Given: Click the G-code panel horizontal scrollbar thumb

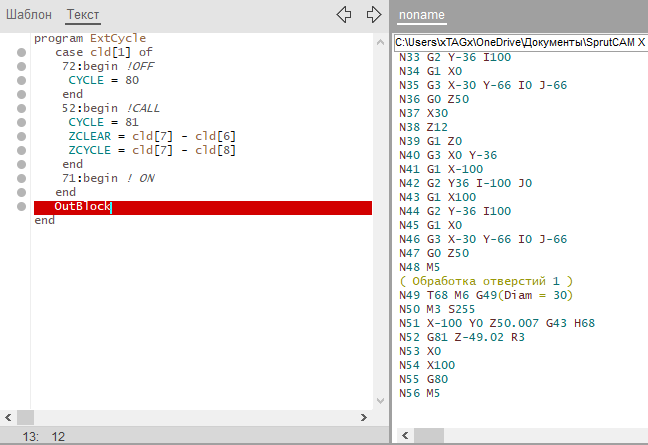Looking at the screenshot, I should point(430,436).
